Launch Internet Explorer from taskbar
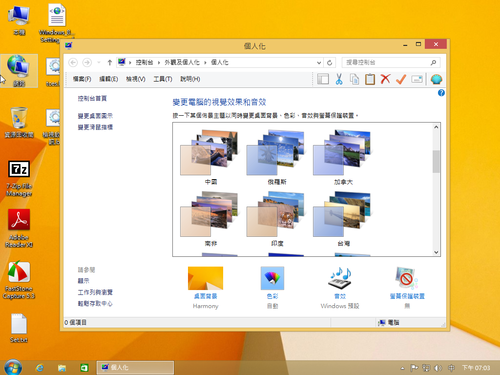This screenshot has height=375, width=500. pyautogui.click(x=40, y=368)
